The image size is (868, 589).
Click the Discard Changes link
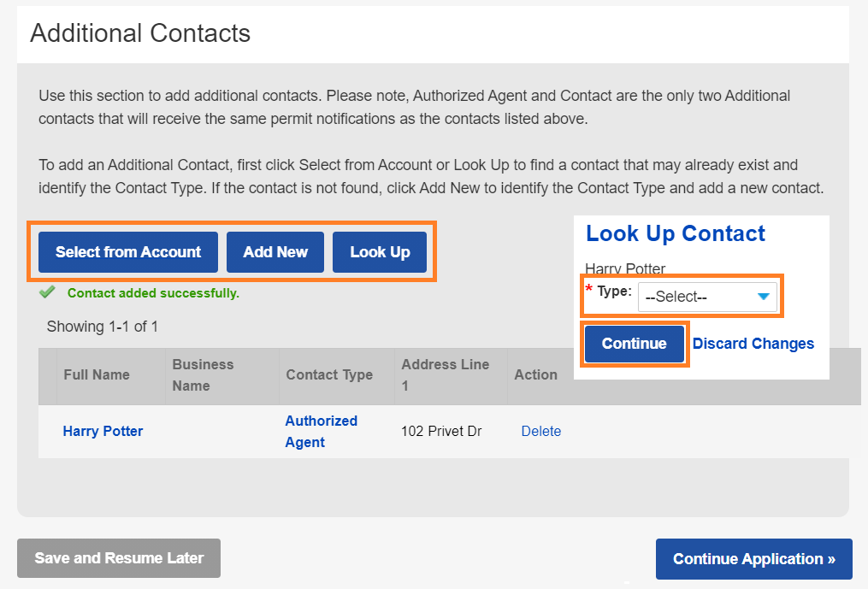tap(753, 344)
